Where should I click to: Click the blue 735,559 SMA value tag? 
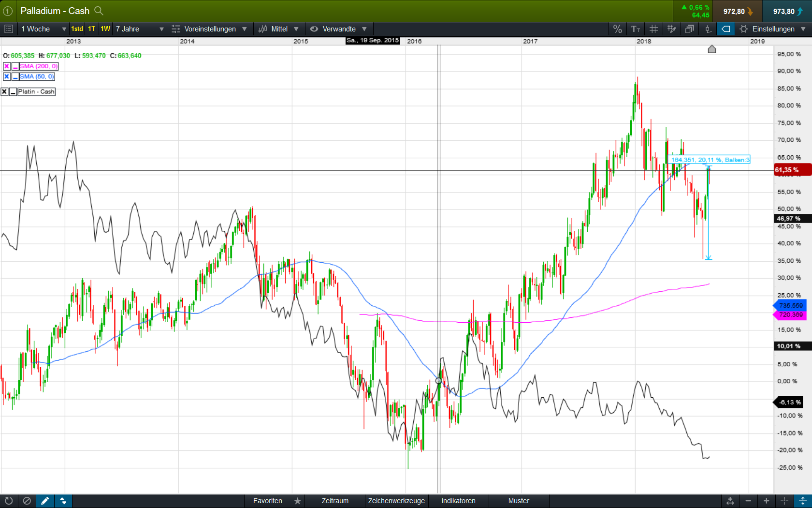click(790, 306)
